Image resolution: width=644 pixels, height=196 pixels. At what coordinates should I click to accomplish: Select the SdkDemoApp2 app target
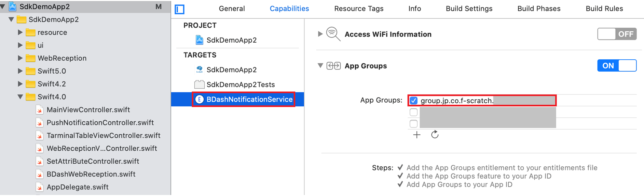(x=231, y=70)
